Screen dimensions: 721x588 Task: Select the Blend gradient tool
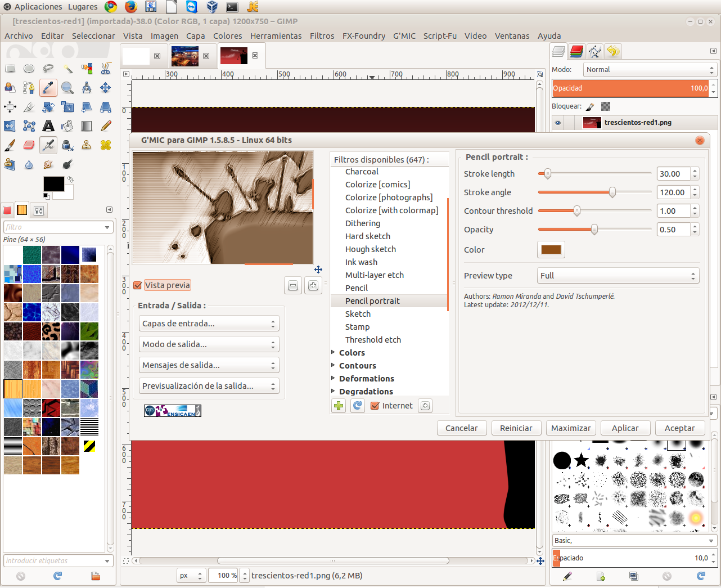tap(87, 126)
